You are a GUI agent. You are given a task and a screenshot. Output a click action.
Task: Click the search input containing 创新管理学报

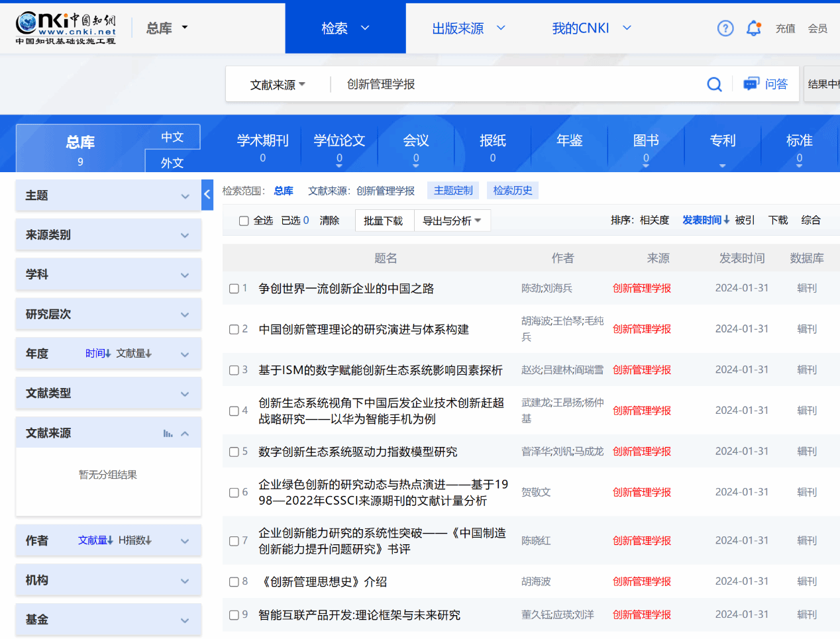pos(517,84)
